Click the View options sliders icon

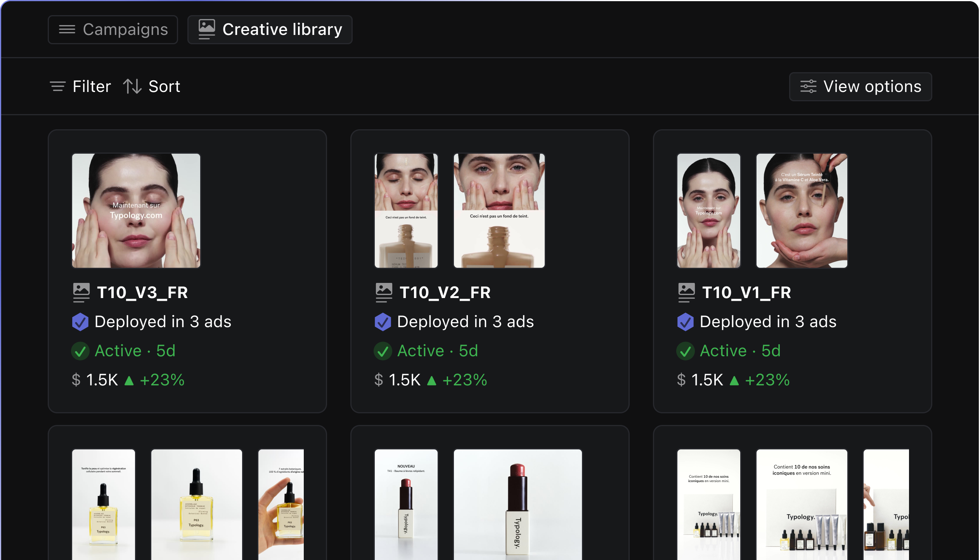(809, 87)
